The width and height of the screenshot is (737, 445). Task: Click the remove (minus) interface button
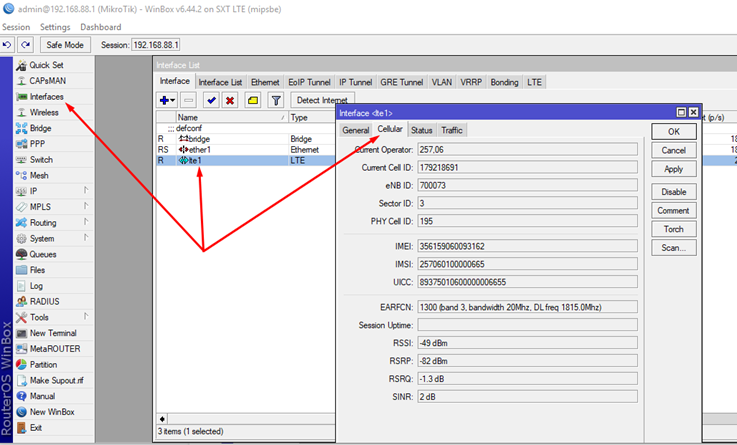pos(188,100)
